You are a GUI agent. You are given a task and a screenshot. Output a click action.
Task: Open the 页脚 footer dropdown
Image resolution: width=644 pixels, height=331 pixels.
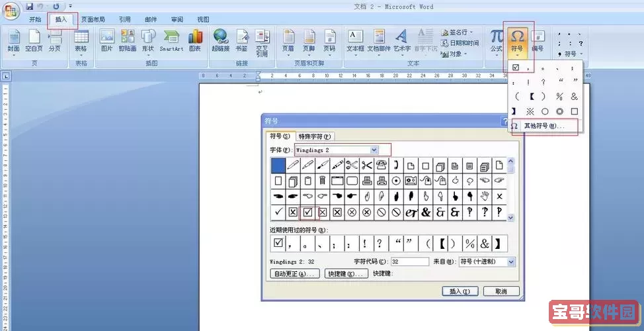click(x=309, y=42)
